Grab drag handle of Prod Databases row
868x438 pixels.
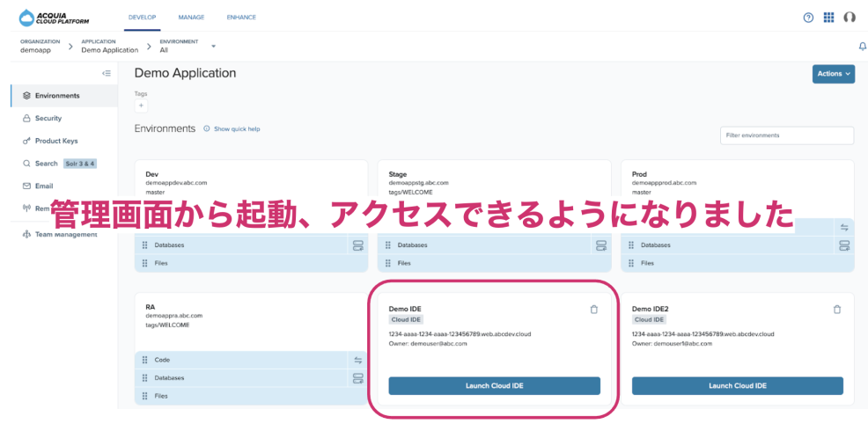click(x=631, y=245)
